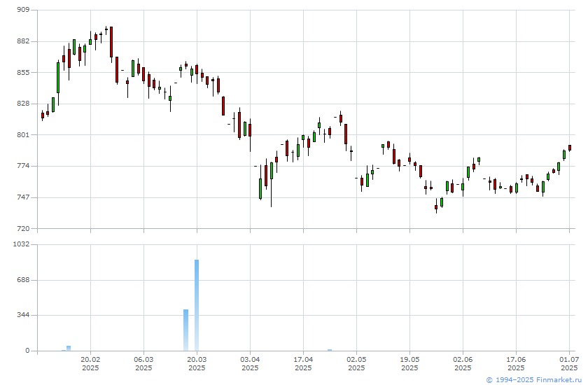Screen dimensions: 588x385
Task: Click the 02.05 2025 date label
Action: pyautogui.click(x=356, y=363)
